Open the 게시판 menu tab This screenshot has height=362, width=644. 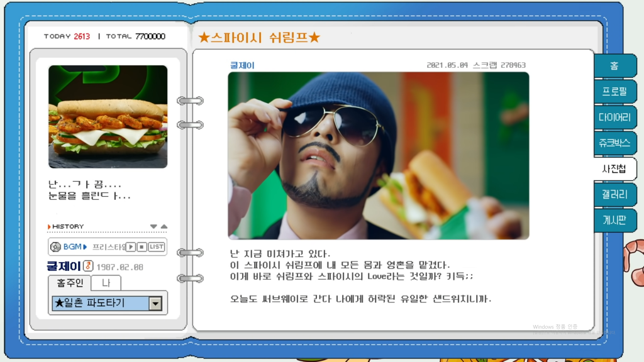(x=615, y=221)
